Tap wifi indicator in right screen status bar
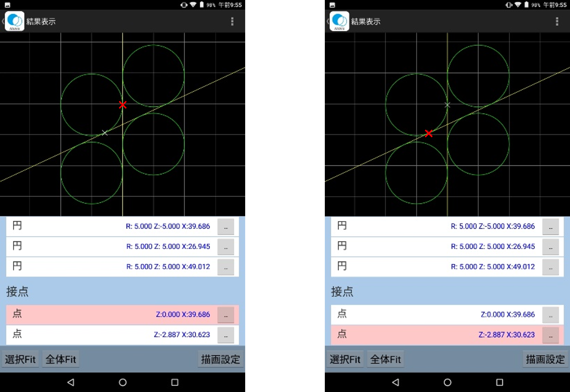This screenshot has height=392, width=570. click(x=518, y=5)
